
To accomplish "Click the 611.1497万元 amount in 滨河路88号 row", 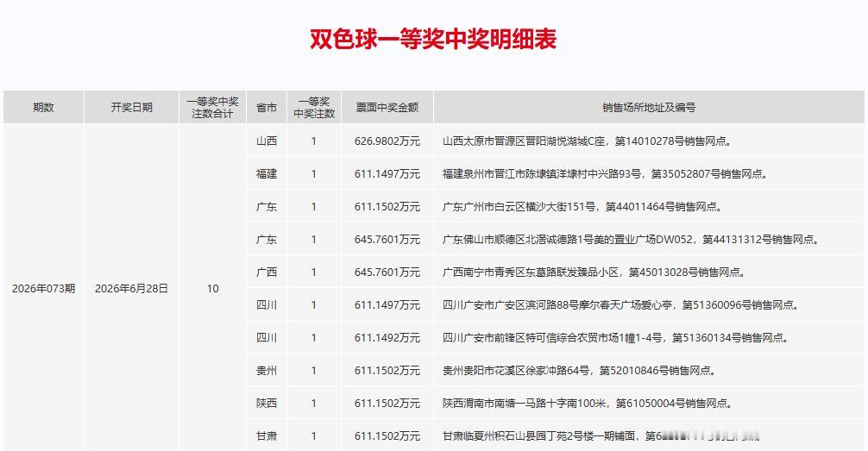I will click(387, 304).
